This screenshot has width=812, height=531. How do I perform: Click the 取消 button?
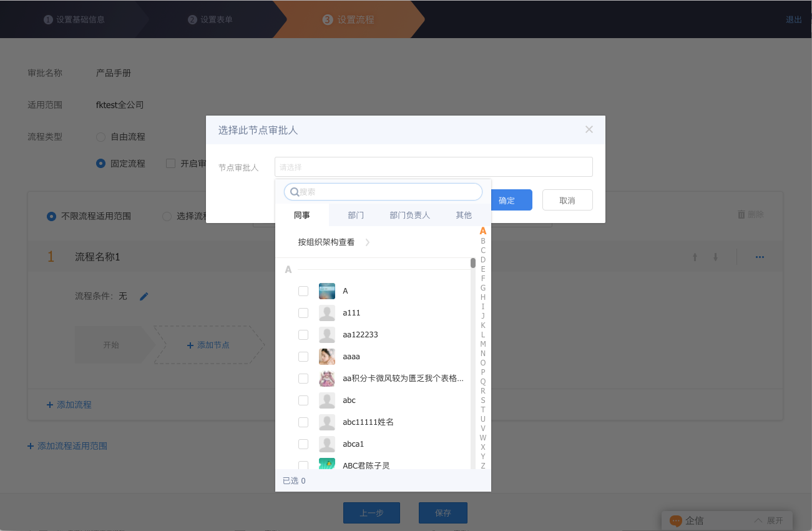(567, 200)
